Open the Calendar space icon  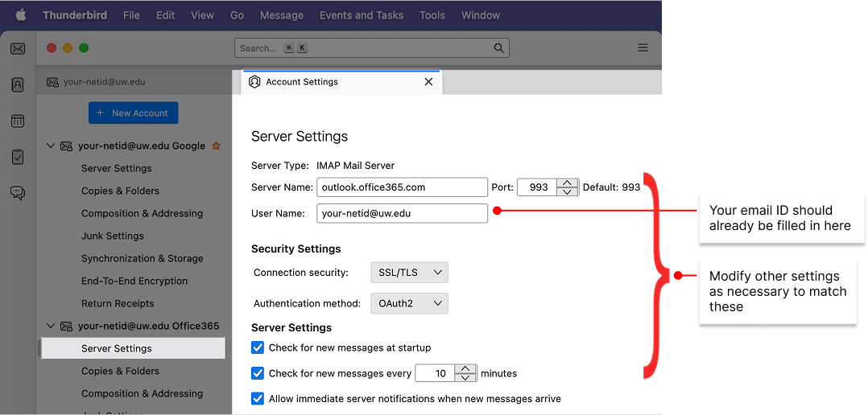18,121
